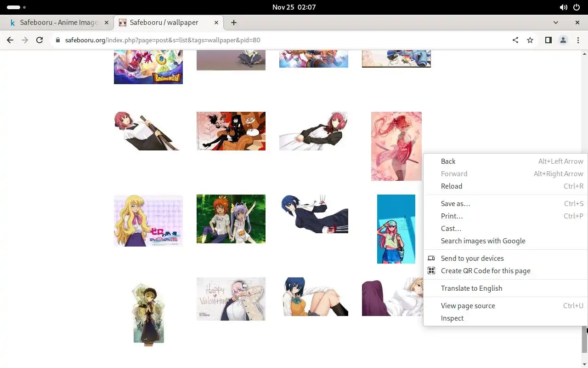Open the blue-haired girl sitting in orange vest thumbnail
This screenshot has height=368, width=588.
tap(314, 297)
